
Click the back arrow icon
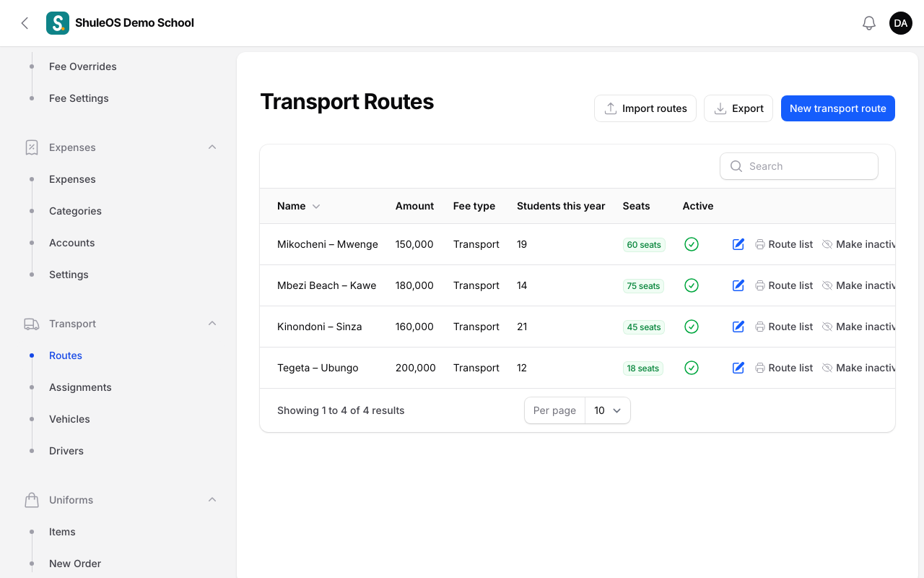pyautogui.click(x=25, y=23)
